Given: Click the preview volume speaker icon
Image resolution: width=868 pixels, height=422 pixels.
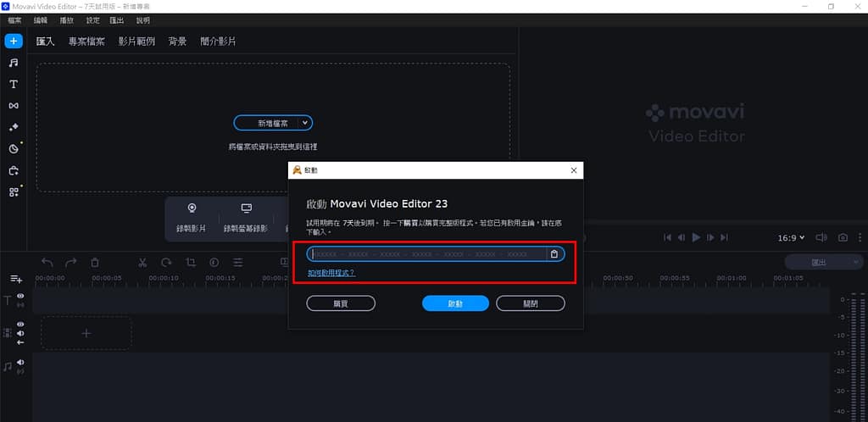Looking at the screenshot, I should click(x=821, y=237).
